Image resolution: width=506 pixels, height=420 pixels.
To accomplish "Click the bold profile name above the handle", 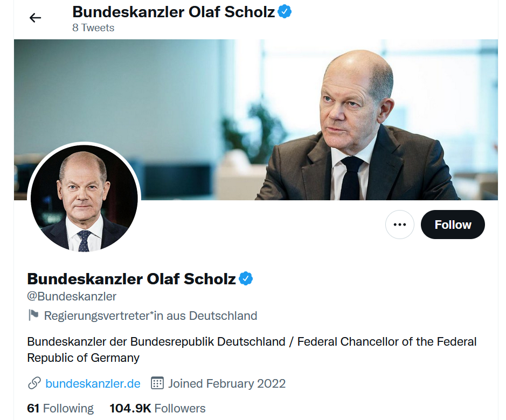I will 131,279.
